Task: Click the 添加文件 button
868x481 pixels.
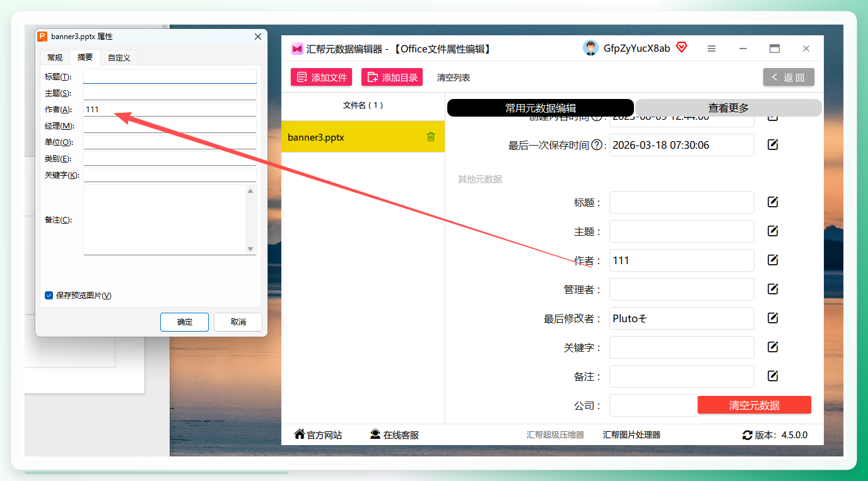Action: (x=322, y=77)
